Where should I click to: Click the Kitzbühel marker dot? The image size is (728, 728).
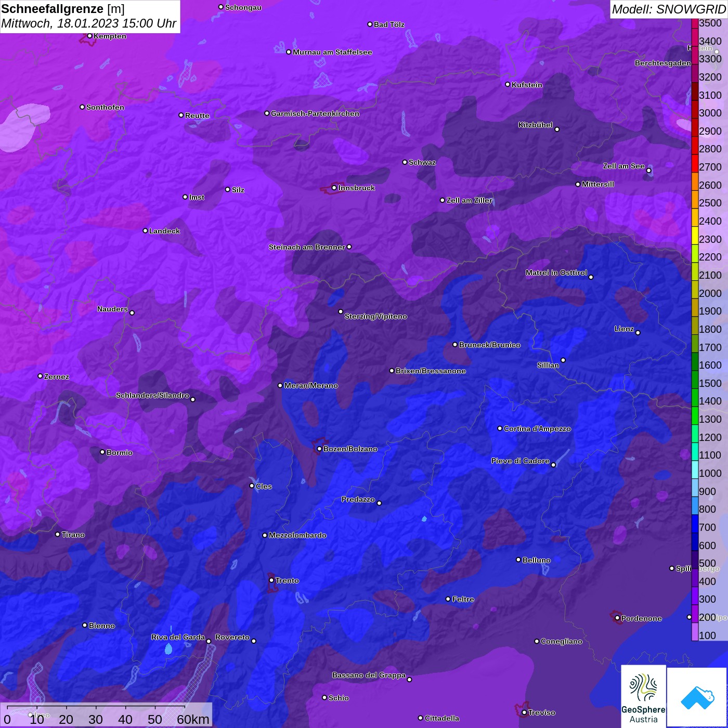pos(557,129)
